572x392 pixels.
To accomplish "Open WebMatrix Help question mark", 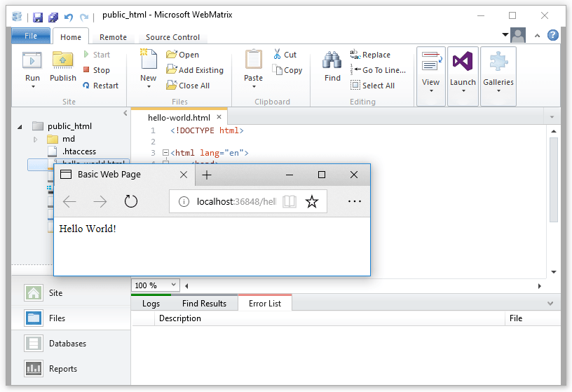I will (552, 35).
